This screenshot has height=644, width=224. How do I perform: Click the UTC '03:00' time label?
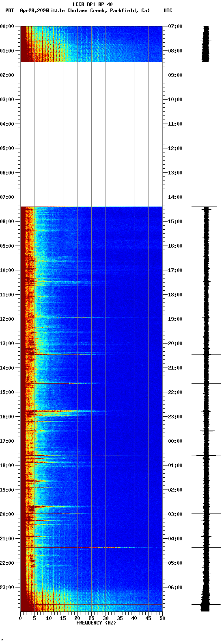175,514
